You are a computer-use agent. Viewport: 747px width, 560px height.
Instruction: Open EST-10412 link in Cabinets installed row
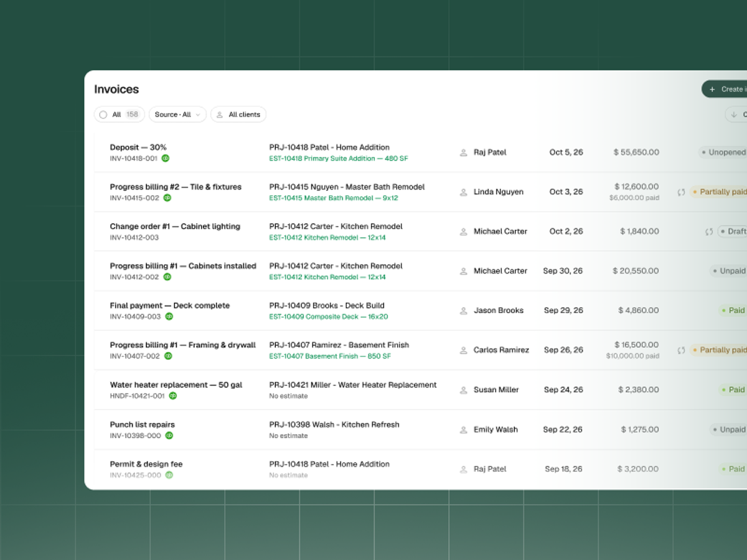(327, 277)
